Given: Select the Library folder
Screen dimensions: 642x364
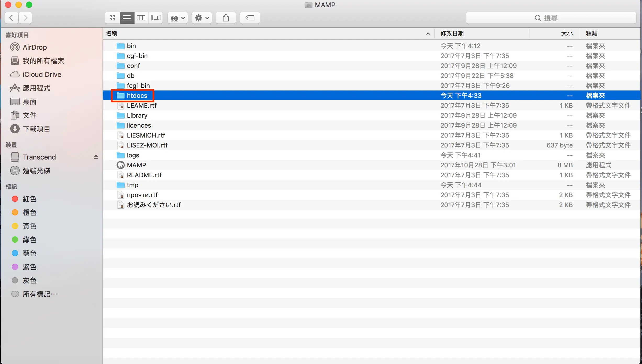Looking at the screenshot, I should (372, 115).
